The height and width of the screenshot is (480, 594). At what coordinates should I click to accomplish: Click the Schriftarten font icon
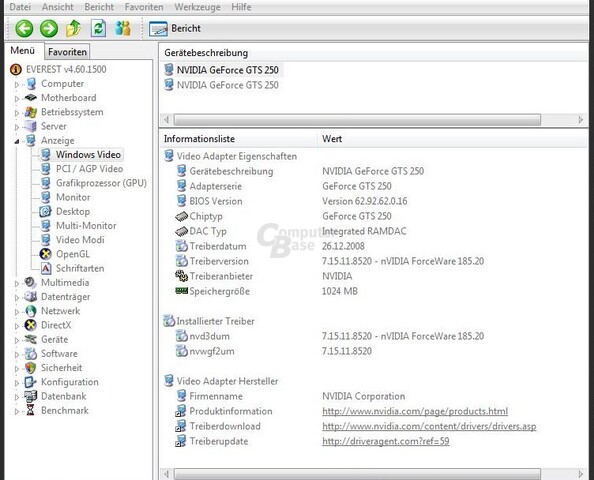click(x=45, y=268)
